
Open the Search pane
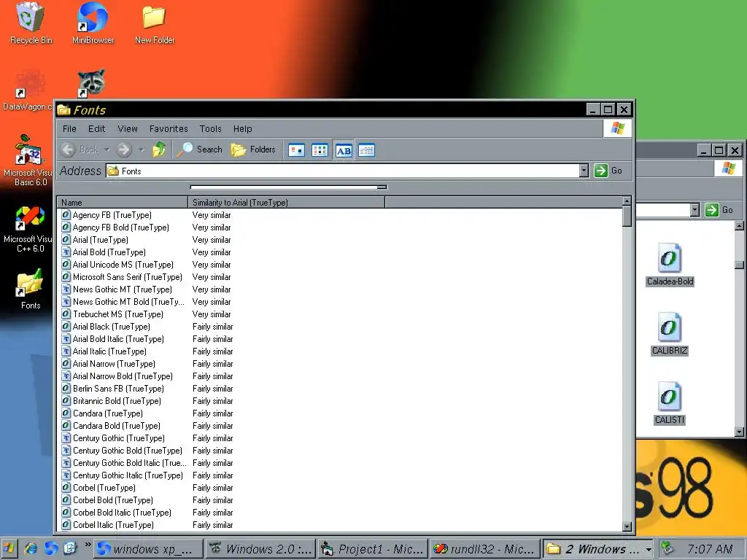(x=200, y=149)
